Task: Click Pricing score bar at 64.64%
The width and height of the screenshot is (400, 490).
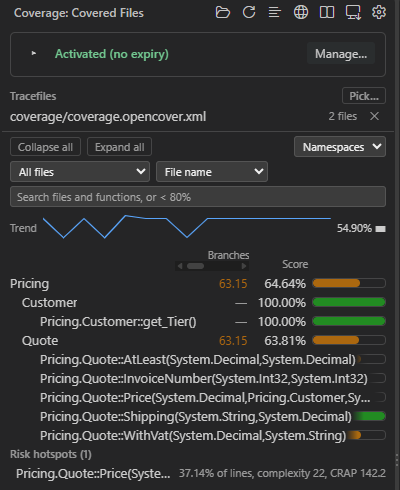Action: (349, 283)
